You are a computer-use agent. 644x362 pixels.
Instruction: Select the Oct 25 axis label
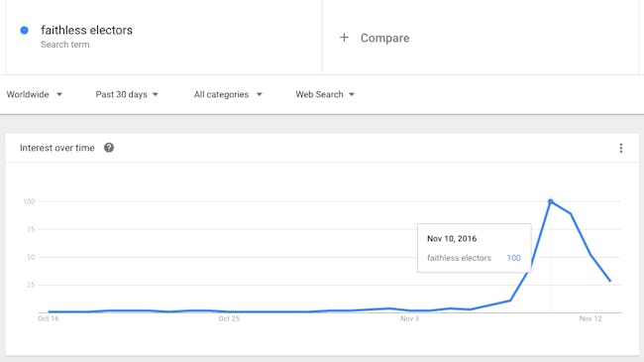point(229,318)
